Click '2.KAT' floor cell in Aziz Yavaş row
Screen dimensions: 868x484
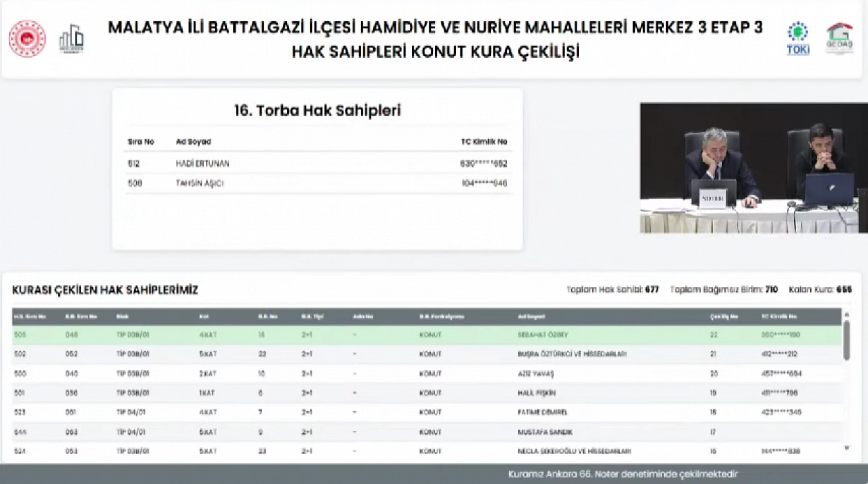[x=207, y=373]
